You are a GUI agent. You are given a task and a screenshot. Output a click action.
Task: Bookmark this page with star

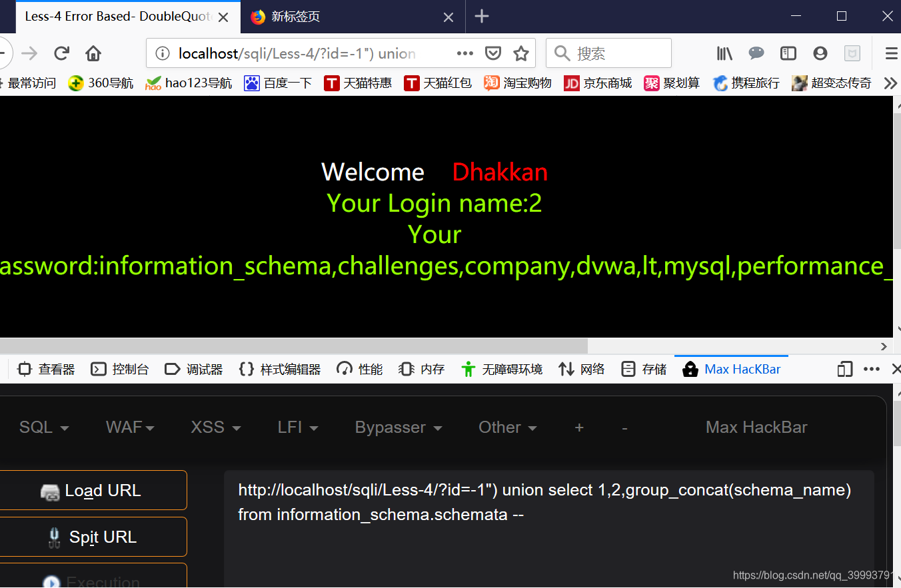pos(521,53)
